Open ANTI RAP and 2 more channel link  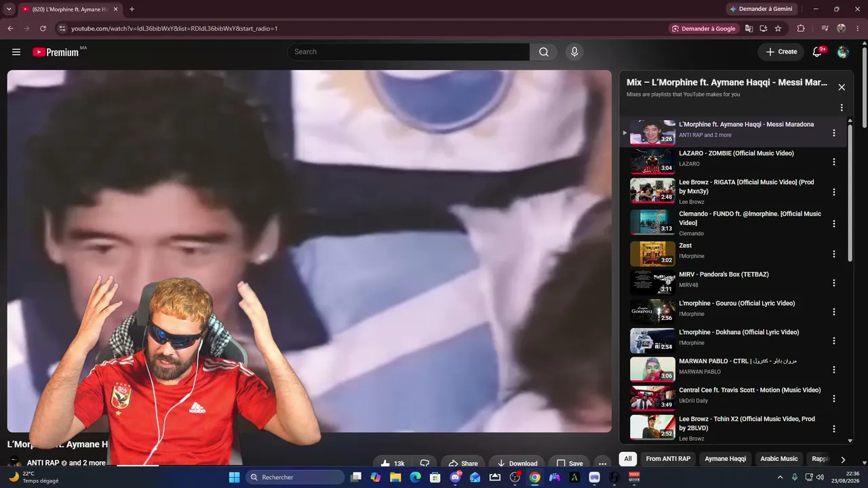[66, 463]
